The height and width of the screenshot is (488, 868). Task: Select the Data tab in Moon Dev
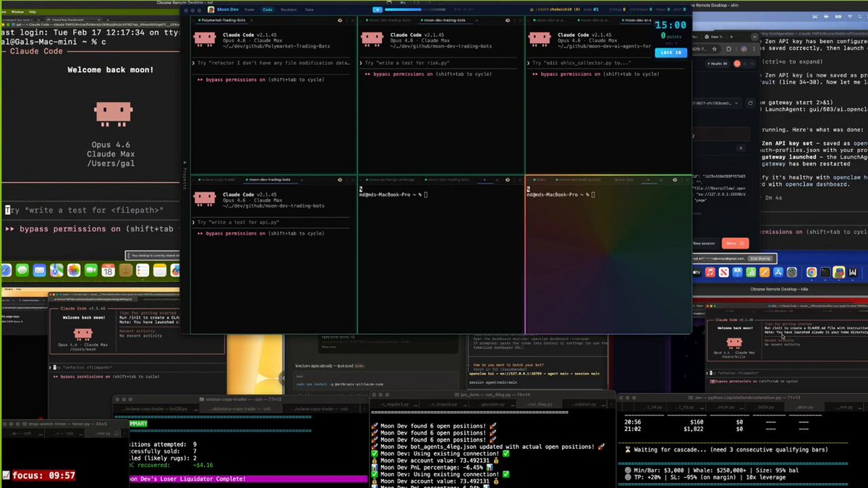tap(309, 9)
